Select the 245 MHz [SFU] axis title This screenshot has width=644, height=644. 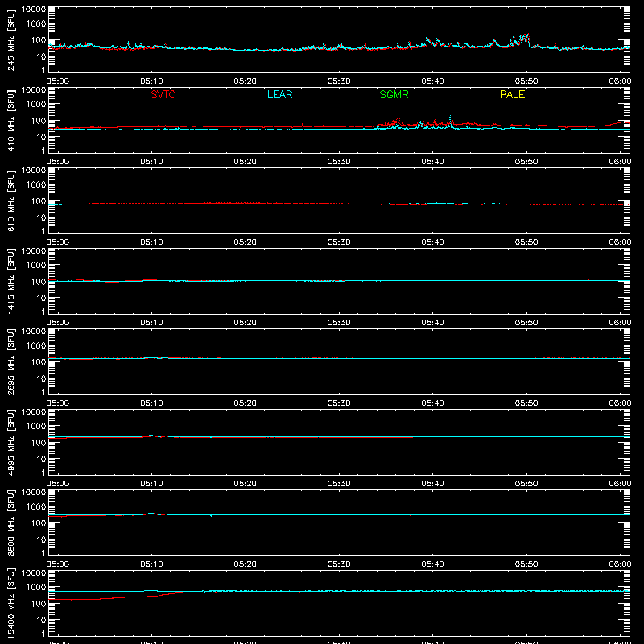tap(10, 39)
